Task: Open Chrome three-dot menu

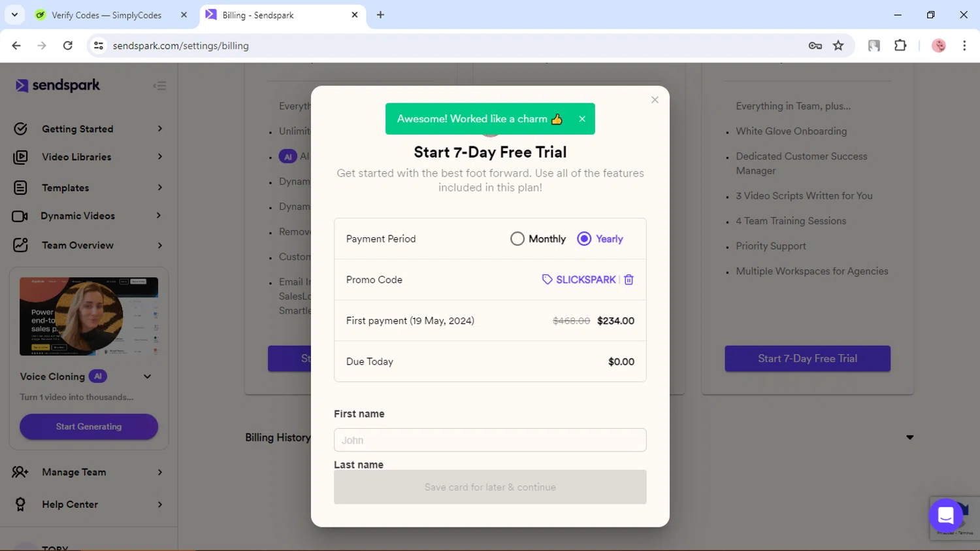Action: coord(964,46)
